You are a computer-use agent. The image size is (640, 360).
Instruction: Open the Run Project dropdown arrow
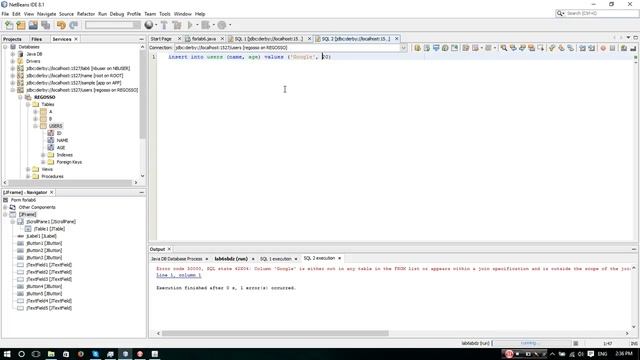[197, 25]
